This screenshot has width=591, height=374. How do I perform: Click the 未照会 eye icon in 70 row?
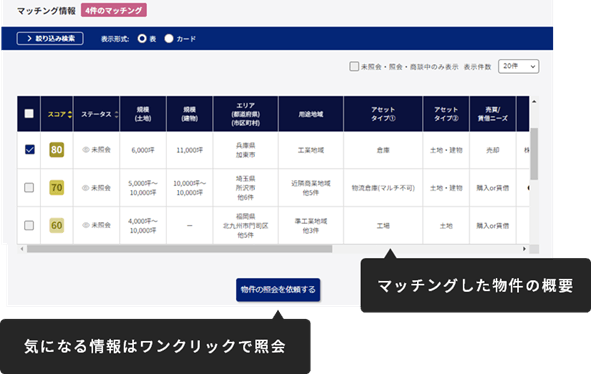click(86, 187)
